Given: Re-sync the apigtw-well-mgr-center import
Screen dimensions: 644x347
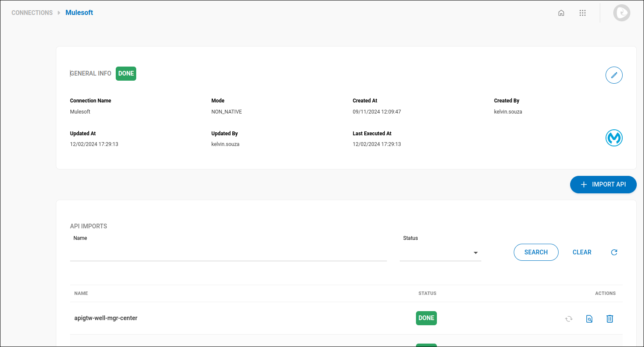Looking at the screenshot, I should [x=568, y=318].
